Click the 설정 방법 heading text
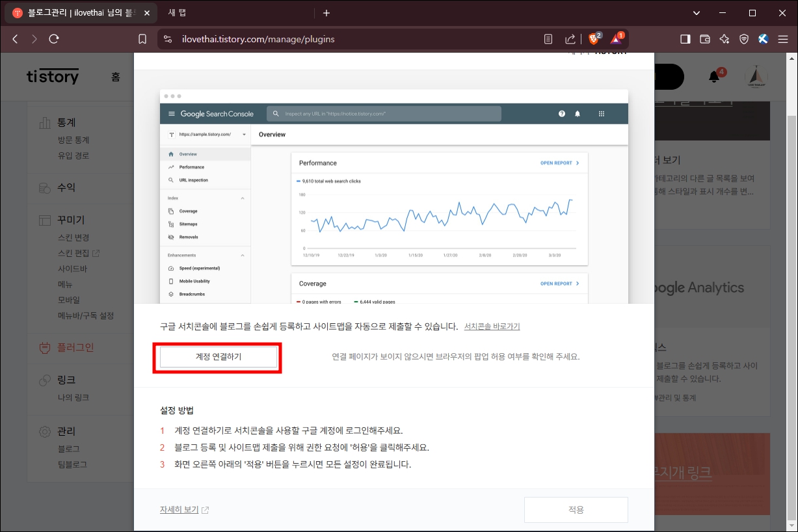798x532 pixels. pyautogui.click(x=177, y=410)
